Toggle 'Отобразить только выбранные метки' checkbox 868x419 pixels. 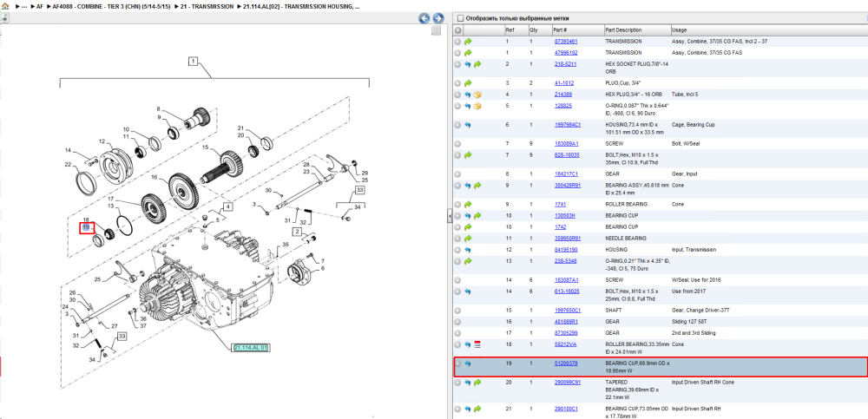pyautogui.click(x=459, y=18)
